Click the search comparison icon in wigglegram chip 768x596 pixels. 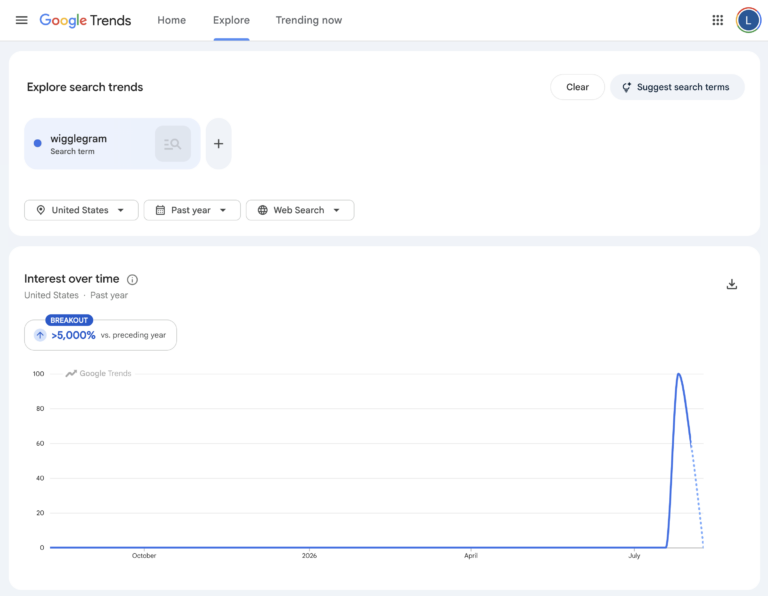[173, 143]
